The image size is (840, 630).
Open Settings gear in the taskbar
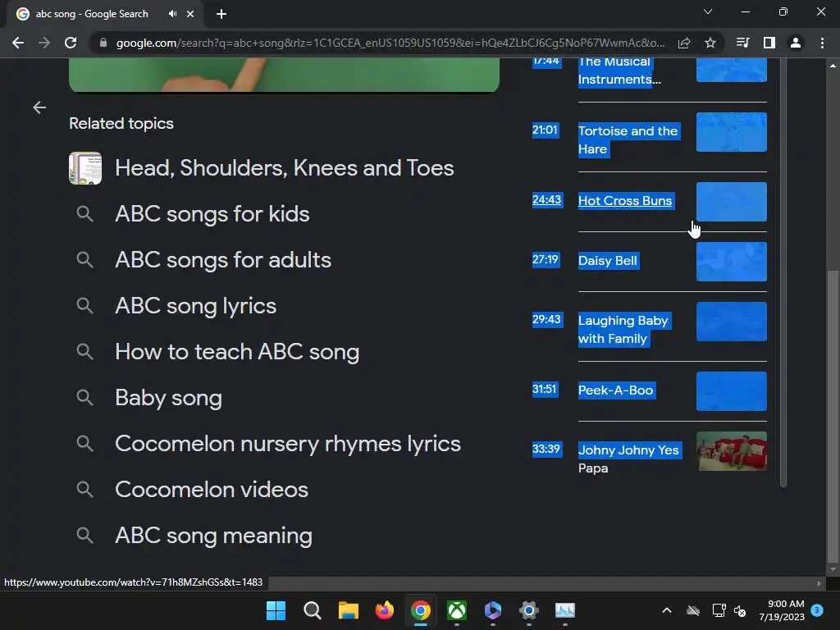tap(529, 610)
